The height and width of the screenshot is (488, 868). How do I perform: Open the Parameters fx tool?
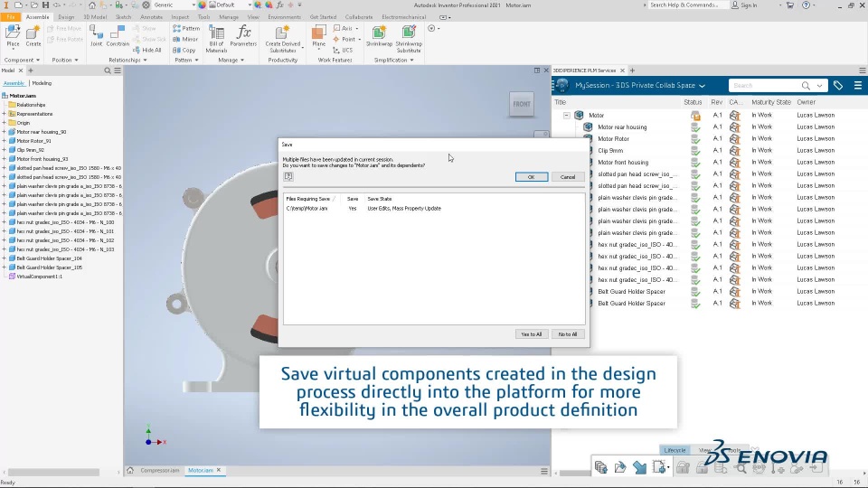[243, 36]
